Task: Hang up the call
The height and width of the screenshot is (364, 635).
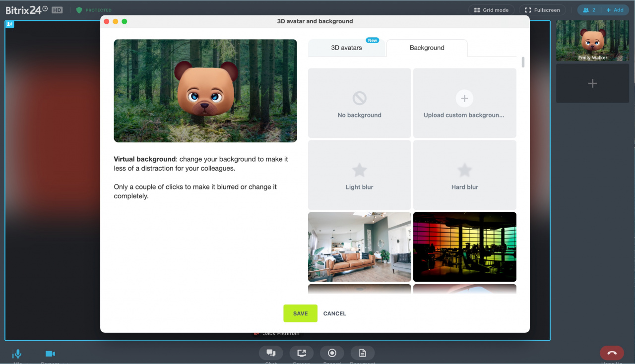Action: tap(612, 353)
